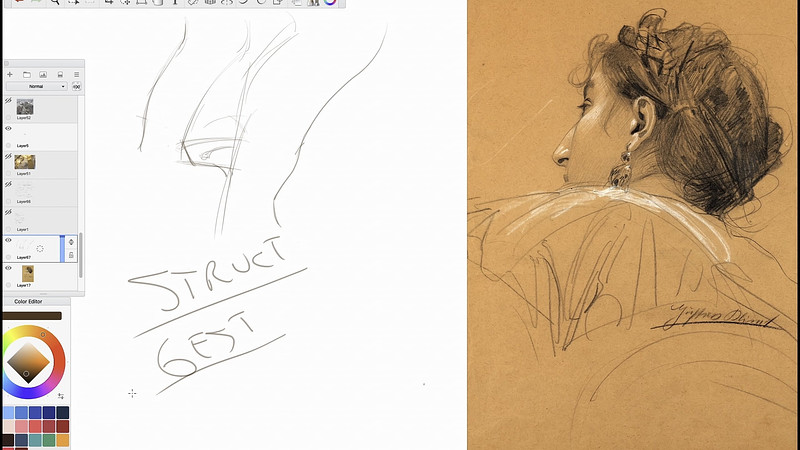This screenshot has width=800, height=450.
Task: Select the Layer52 thumbnail
Action: [24, 107]
